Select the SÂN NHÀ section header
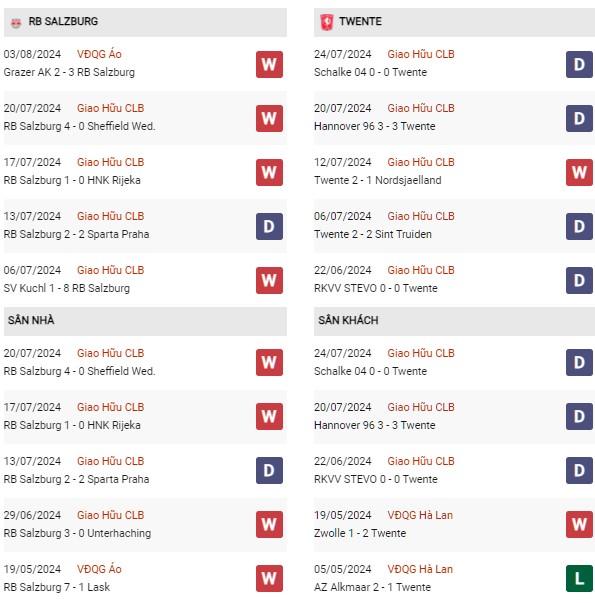The height and width of the screenshot is (603, 595). [145, 320]
